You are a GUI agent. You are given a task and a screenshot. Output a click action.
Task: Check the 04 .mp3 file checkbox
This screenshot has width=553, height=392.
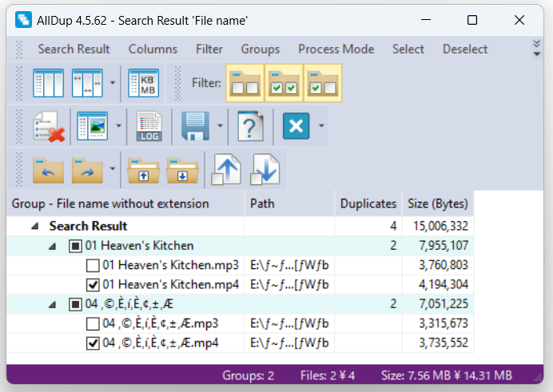point(93,323)
